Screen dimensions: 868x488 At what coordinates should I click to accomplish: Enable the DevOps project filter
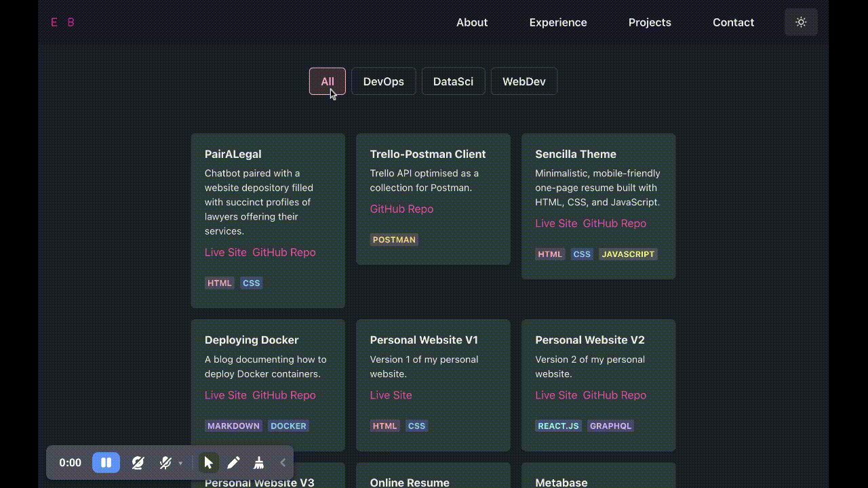(383, 81)
